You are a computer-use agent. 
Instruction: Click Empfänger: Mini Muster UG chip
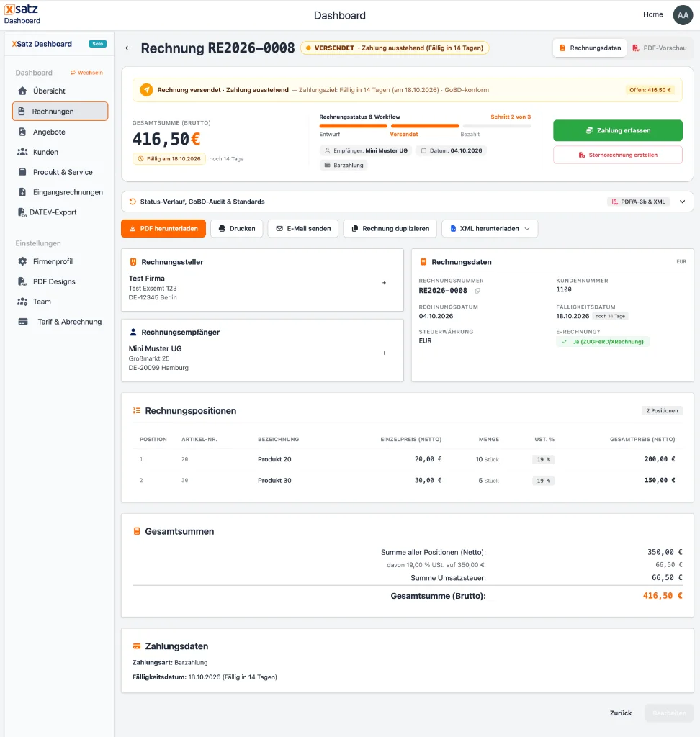[366, 151]
